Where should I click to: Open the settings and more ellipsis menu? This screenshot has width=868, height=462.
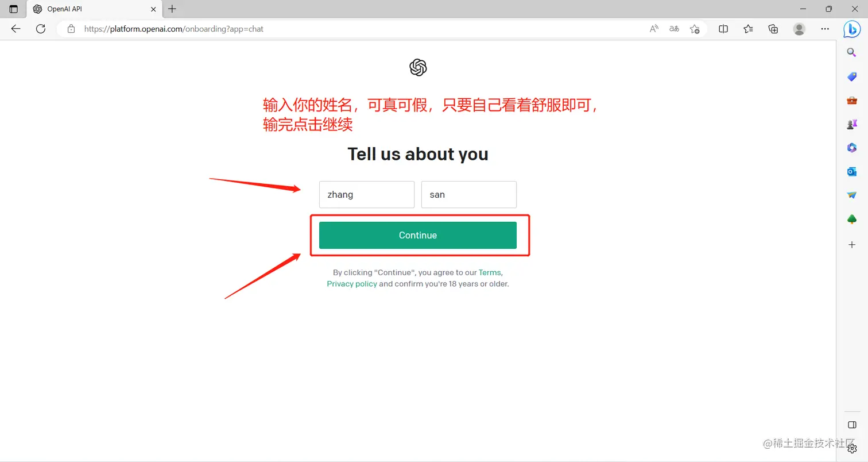click(x=825, y=29)
